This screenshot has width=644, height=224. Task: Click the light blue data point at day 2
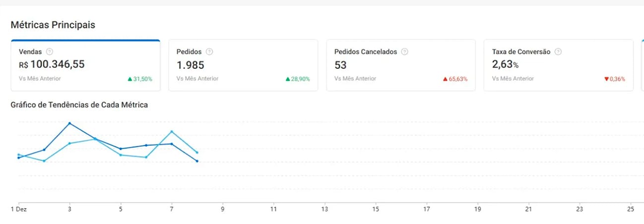coord(44,161)
